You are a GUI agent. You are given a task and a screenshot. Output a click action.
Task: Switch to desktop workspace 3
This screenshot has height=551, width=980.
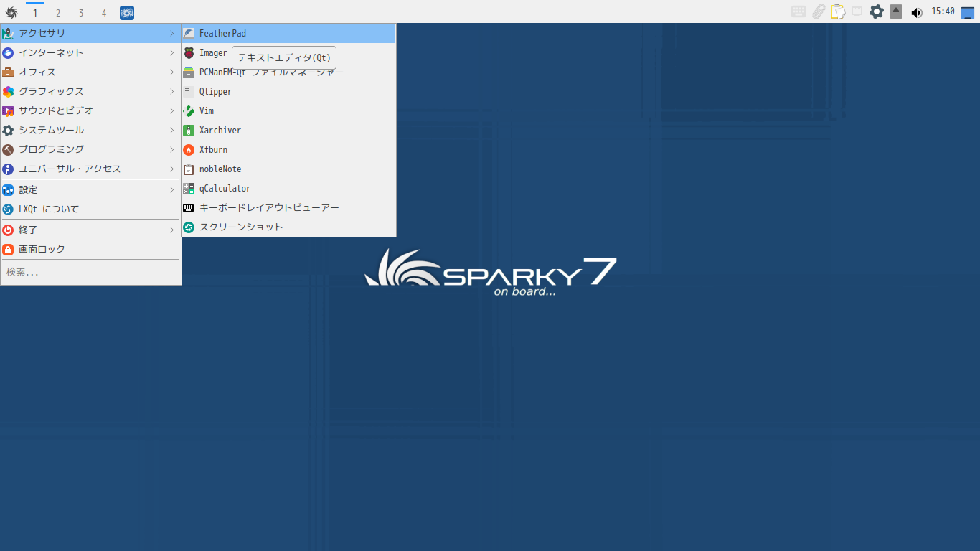click(81, 13)
